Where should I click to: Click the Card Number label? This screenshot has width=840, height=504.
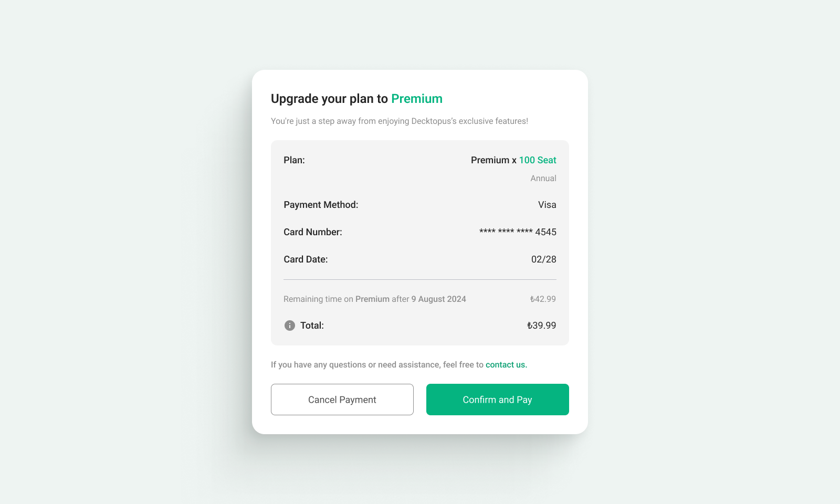click(313, 232)
